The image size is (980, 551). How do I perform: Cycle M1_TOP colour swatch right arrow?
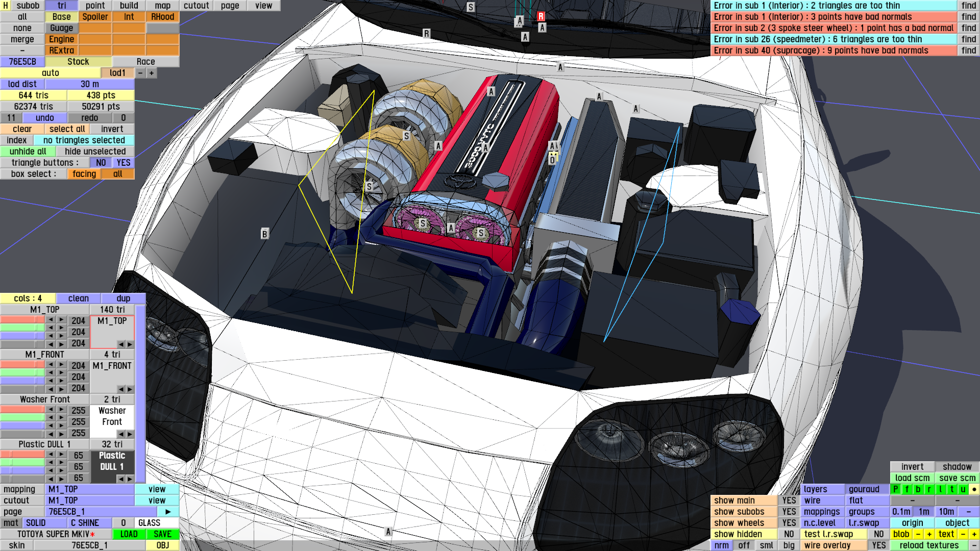tap(130, 344)
